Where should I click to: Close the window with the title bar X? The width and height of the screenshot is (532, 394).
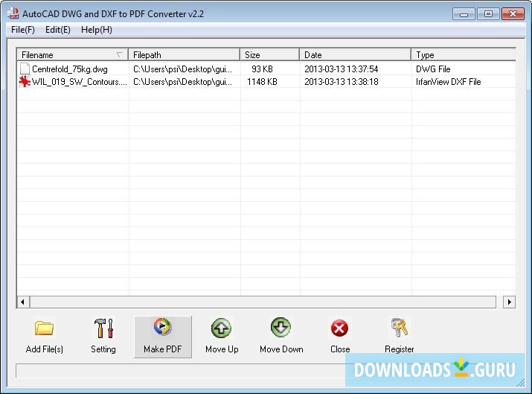[513, 14]
